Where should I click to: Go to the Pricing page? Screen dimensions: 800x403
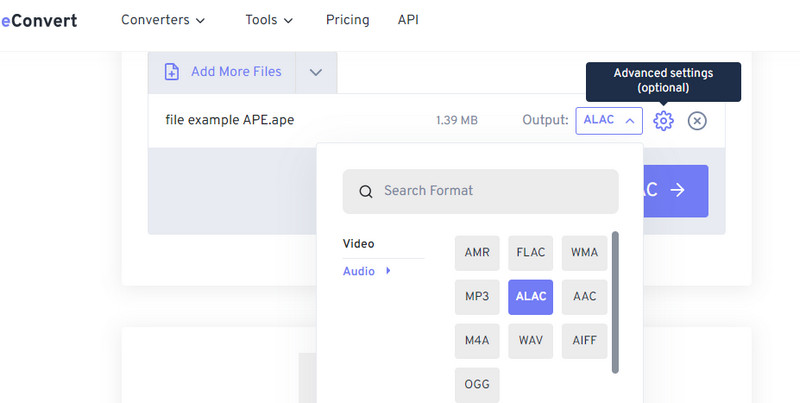click(347, 20)
